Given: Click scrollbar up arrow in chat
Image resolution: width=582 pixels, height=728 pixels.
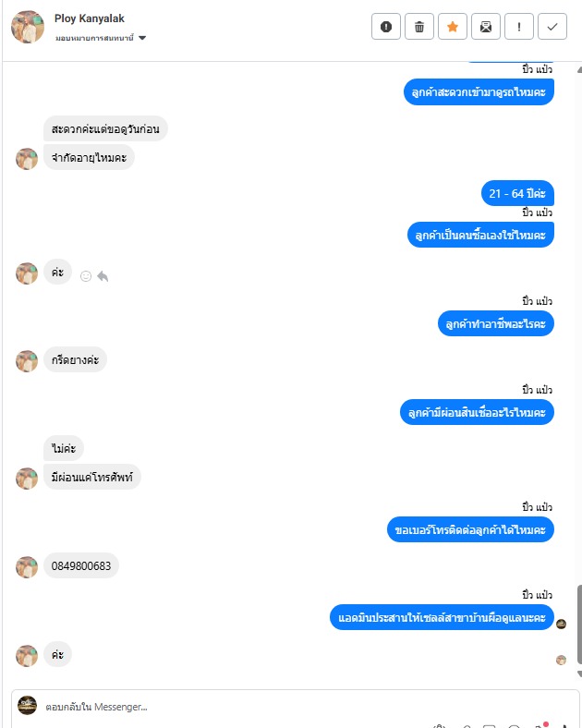Looking at the screenshot, I should tap(579, 70).
